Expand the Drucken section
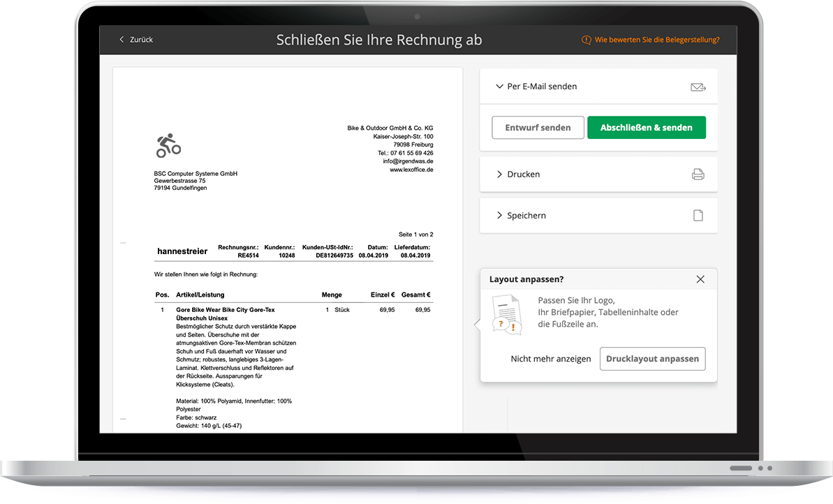The image size is (833, 504). (x=524, y=174)
